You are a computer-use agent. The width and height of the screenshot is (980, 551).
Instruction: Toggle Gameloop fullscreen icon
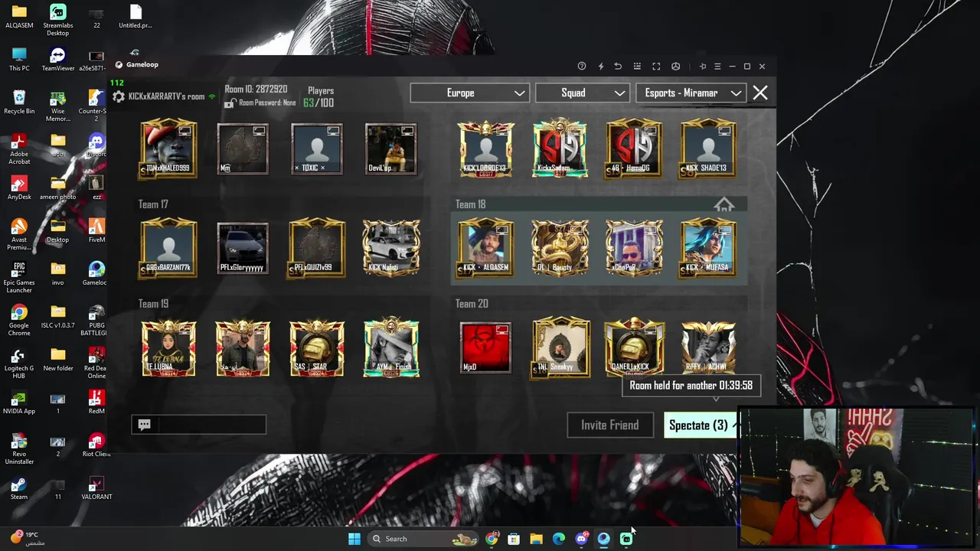(656, 67)
